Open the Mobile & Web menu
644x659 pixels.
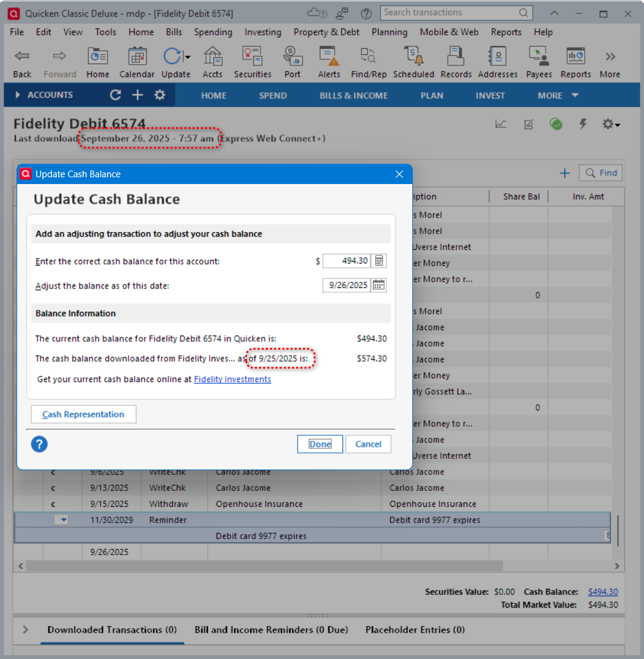click(x=449, y=32)
